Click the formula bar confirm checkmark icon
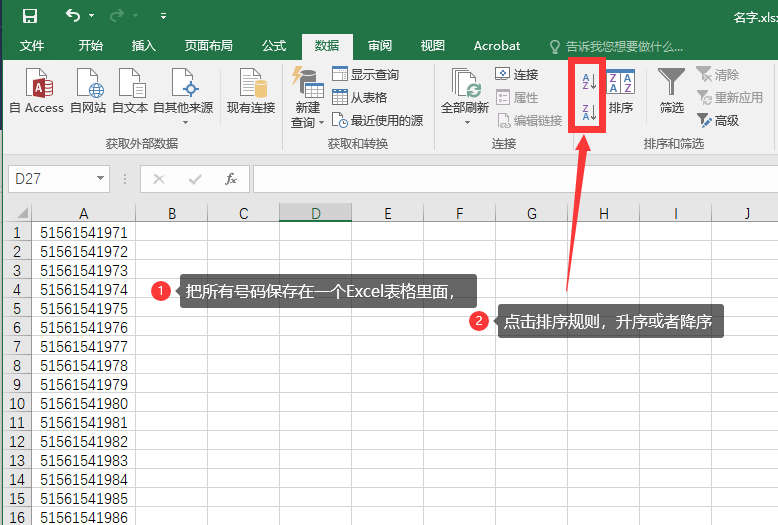Screen dimensions: 778x525 pyautogui.click(x=195, y=179)
